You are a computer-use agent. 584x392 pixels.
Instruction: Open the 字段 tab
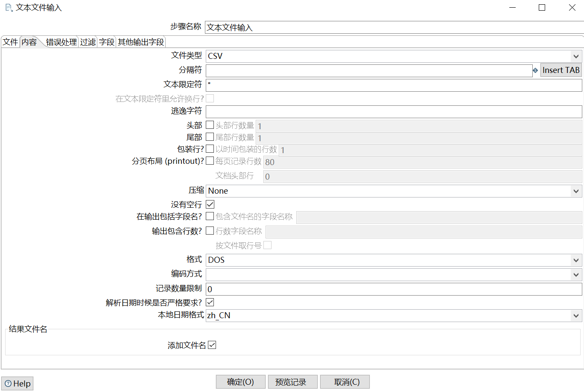[x=107, y=42]
